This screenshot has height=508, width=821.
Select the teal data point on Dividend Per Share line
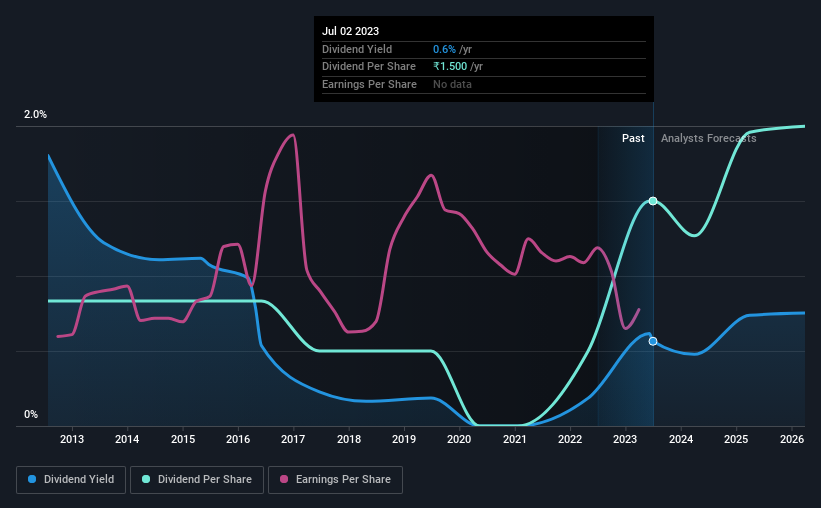pos(653,201)
